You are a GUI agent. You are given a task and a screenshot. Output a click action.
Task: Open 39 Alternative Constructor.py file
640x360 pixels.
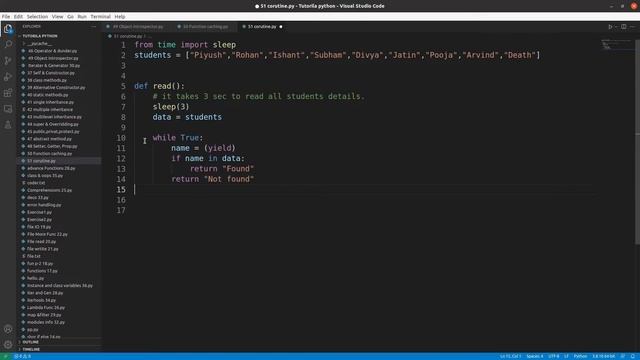coord(56,88)
